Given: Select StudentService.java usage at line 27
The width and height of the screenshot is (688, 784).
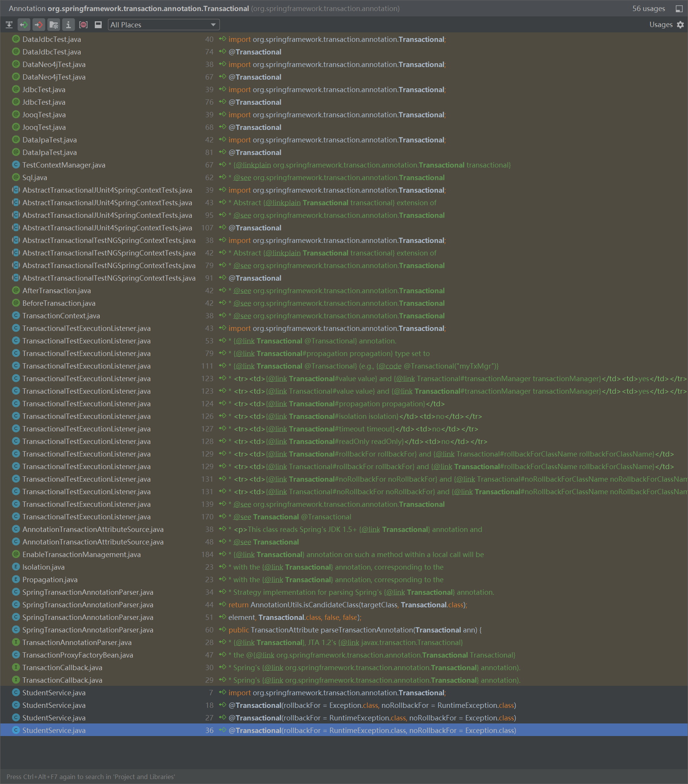Looking at the screenshot, I should point(344,718).
